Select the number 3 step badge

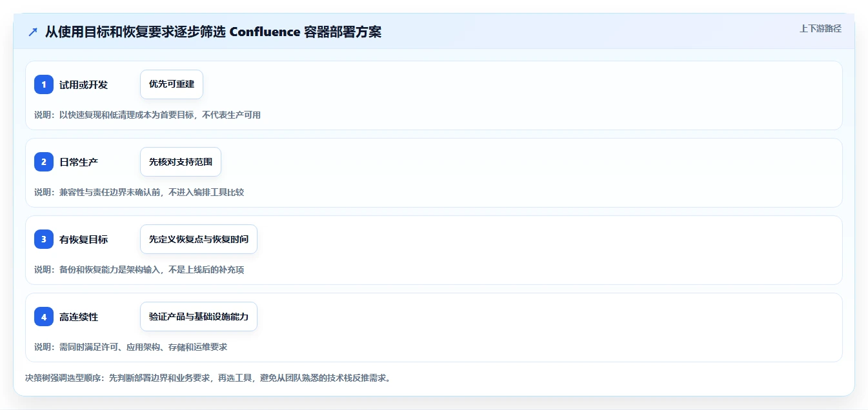[44, 239]
